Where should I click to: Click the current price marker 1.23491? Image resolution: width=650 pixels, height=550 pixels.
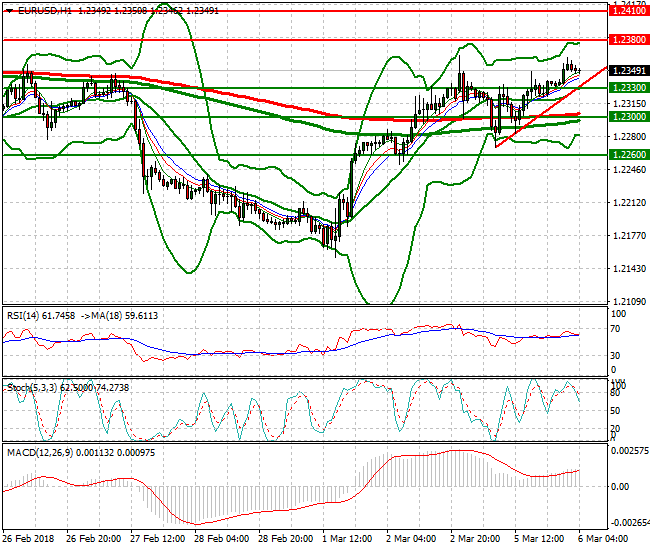pos(628,71)
